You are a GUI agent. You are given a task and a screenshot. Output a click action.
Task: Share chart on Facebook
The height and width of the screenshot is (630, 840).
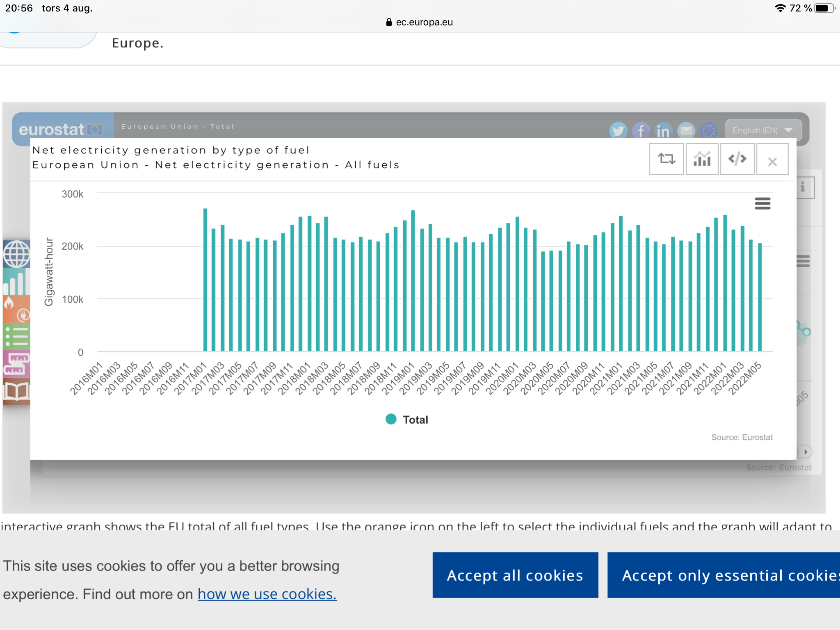pos(641,131)
